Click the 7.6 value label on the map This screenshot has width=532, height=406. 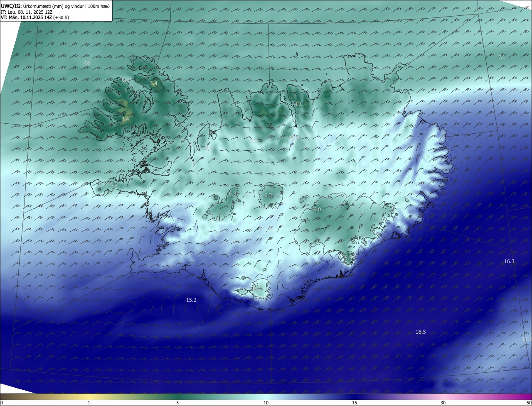point(86,63)
